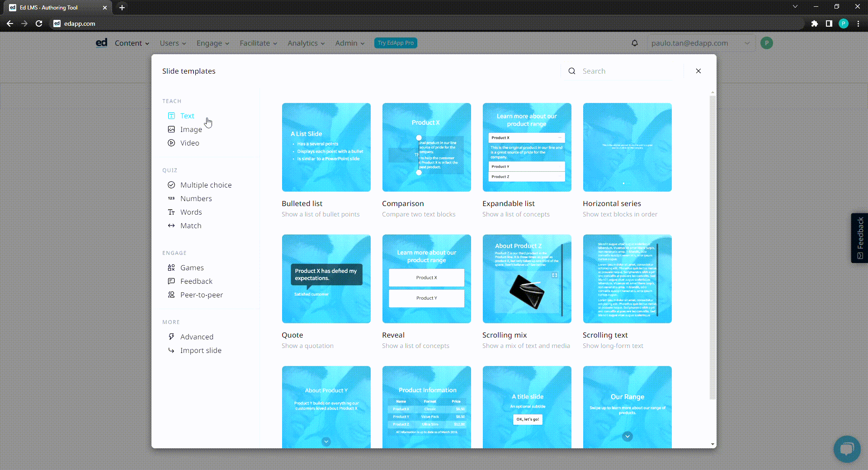Click the Match category label
The image size is (868, 470).
191,226
